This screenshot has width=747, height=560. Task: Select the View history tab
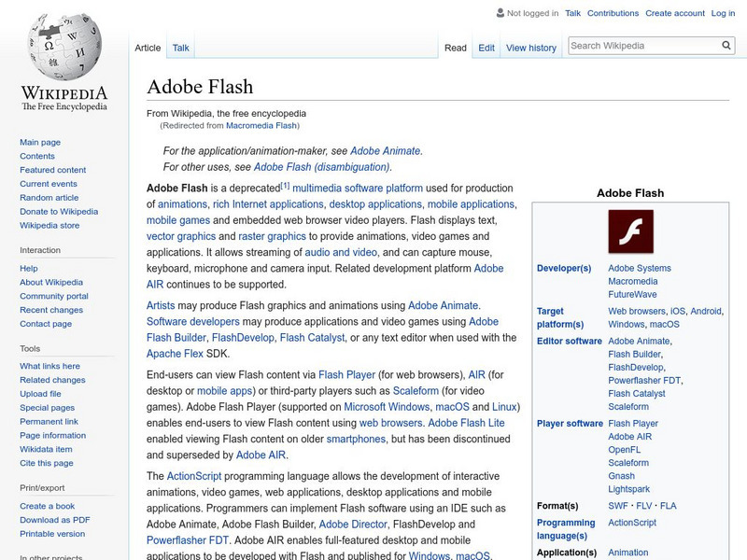click(531, 47)
